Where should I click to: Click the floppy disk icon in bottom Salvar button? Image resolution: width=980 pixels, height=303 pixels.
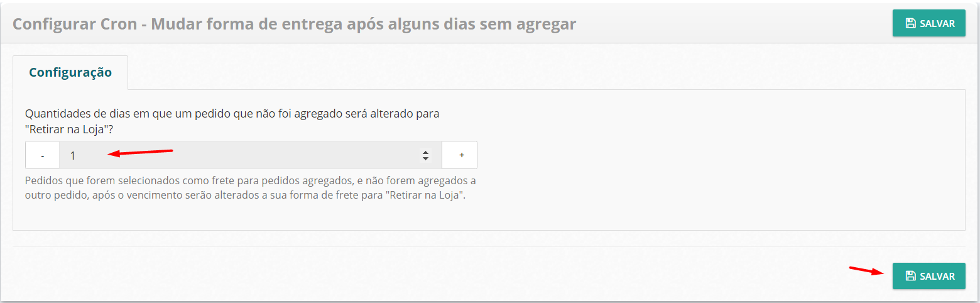coord(910,277)
